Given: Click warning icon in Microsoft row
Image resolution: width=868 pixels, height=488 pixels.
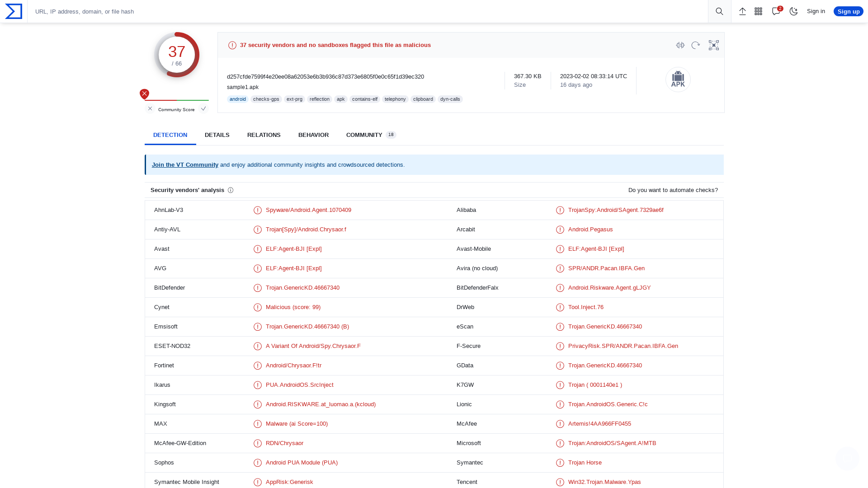Looking at the screenshot, I should [x=560, y=443].
